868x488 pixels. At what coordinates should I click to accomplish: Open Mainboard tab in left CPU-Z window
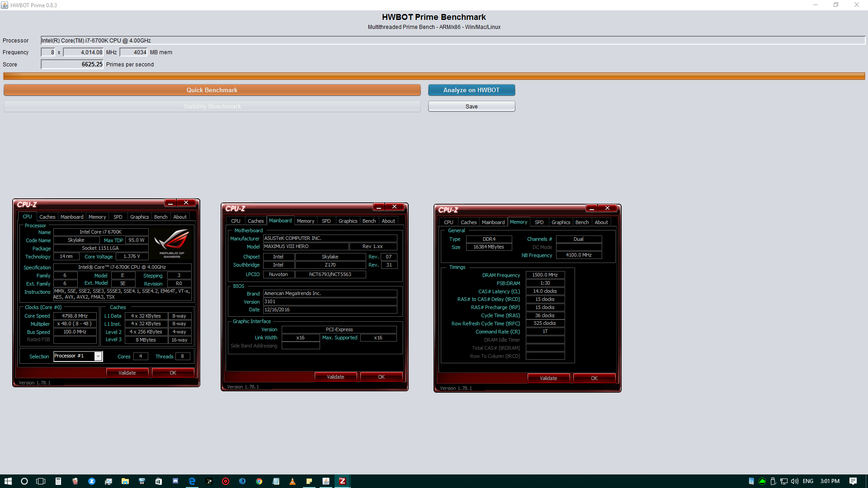coord(72,217)
